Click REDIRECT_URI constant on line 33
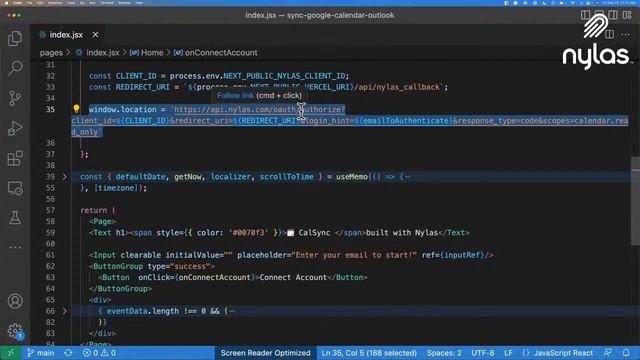Image resolution: width=640 pixels, height=360 pixels. pyautogui.click(x=142, y=87)
